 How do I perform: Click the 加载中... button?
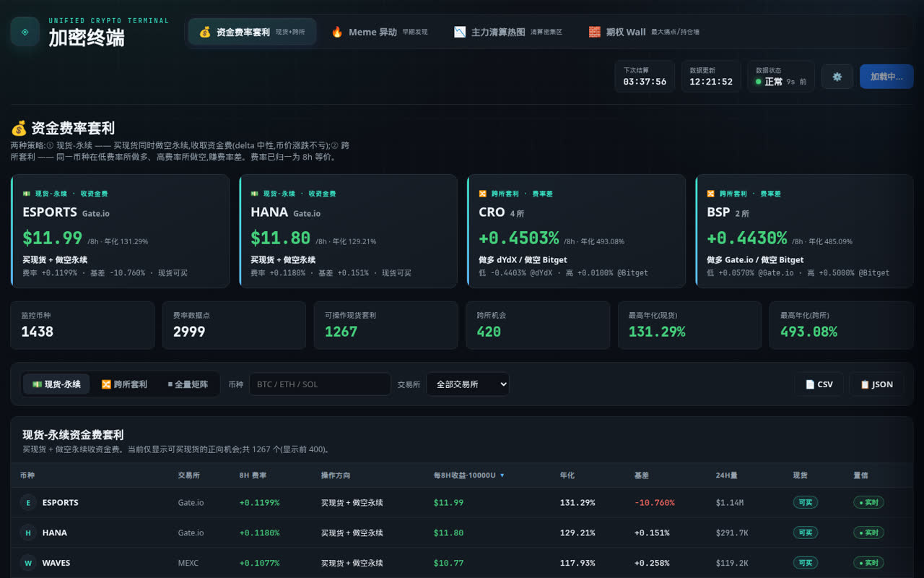[886, 77]
